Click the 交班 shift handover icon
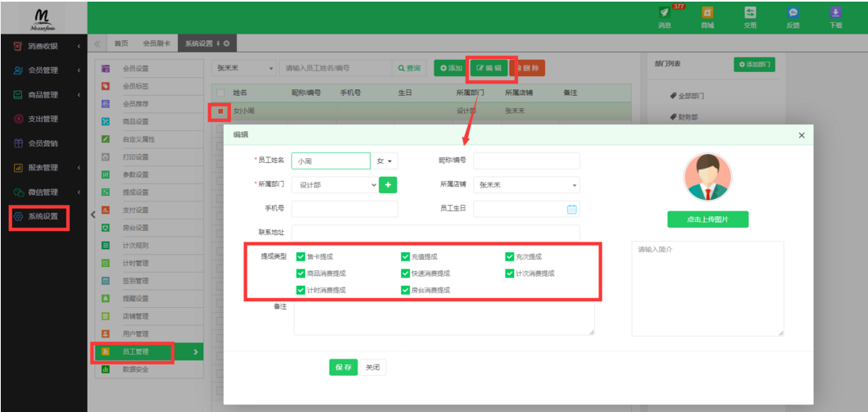Image resolution: width=868 pixels, height=412 pixels. click(749, 13)
